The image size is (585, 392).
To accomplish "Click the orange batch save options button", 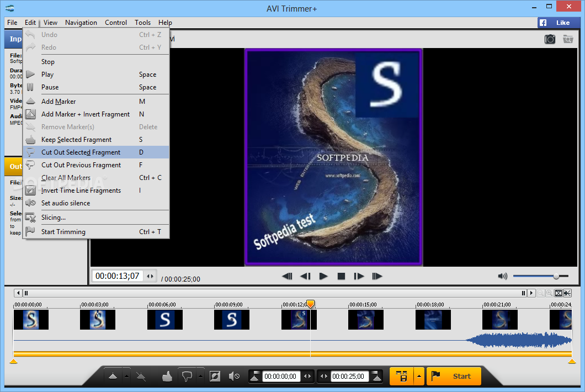I will (401, 377).
